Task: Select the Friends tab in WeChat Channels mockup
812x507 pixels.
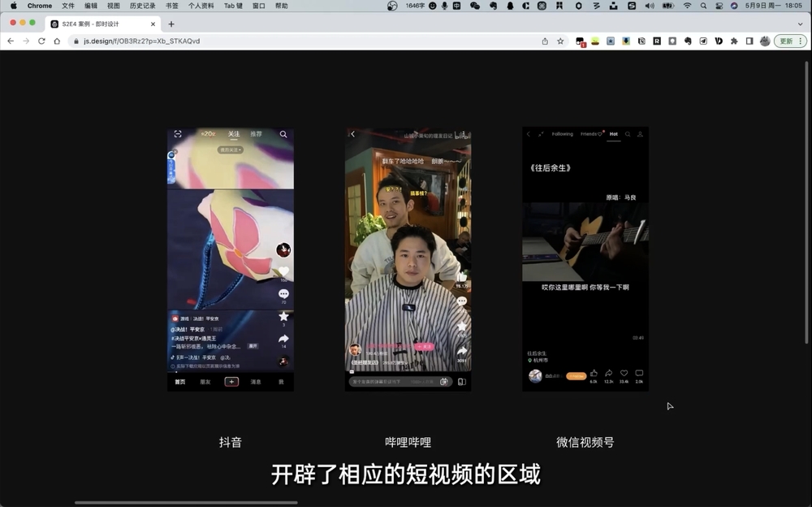Action: point(591,134)
